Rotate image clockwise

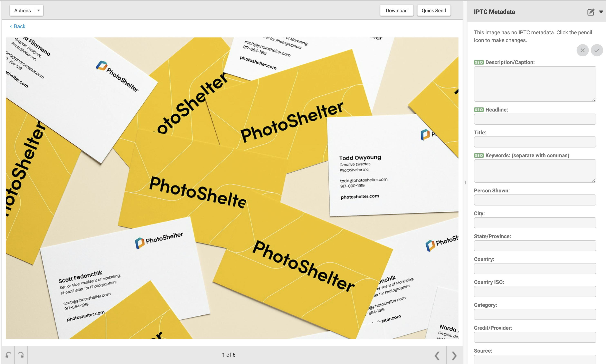(x=21, y=355)
